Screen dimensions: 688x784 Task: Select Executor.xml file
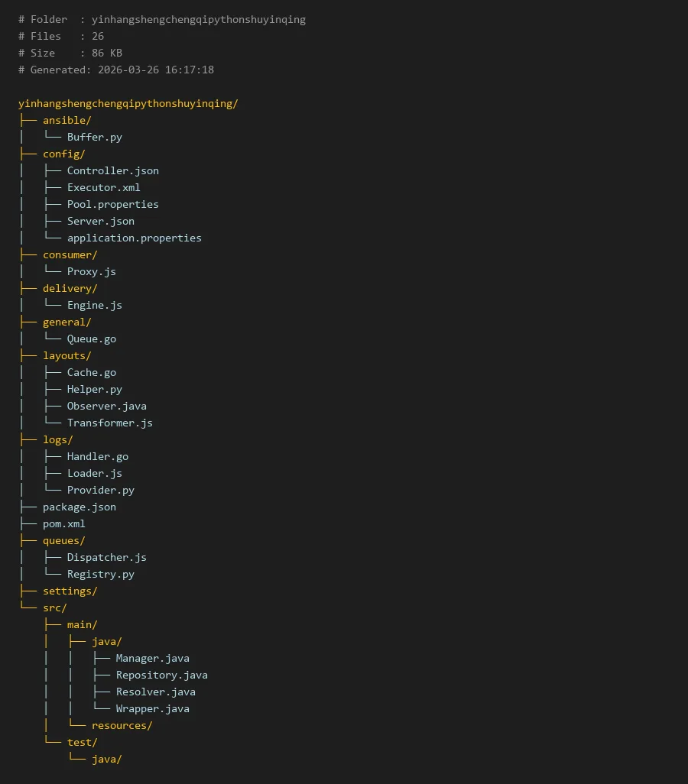pos(103,187)
